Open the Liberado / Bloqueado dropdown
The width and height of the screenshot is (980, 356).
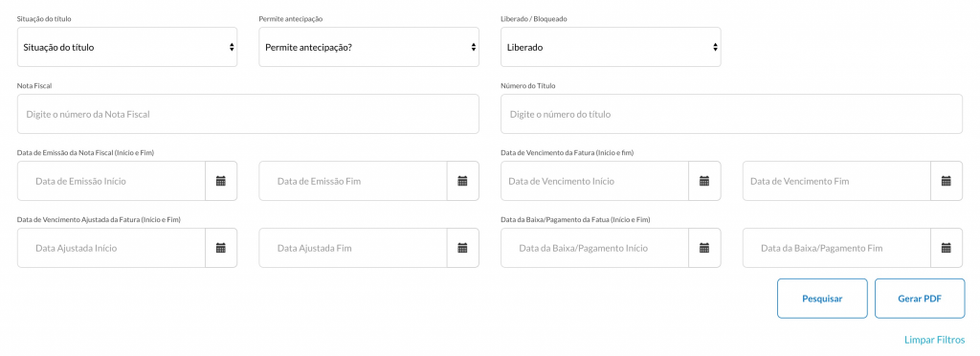(x=611, y=47)
